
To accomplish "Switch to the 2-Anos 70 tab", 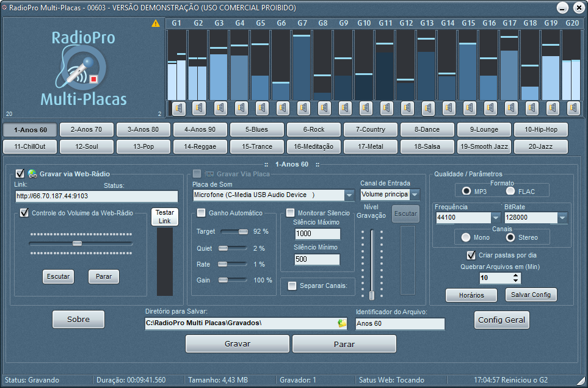I will 86,129.
